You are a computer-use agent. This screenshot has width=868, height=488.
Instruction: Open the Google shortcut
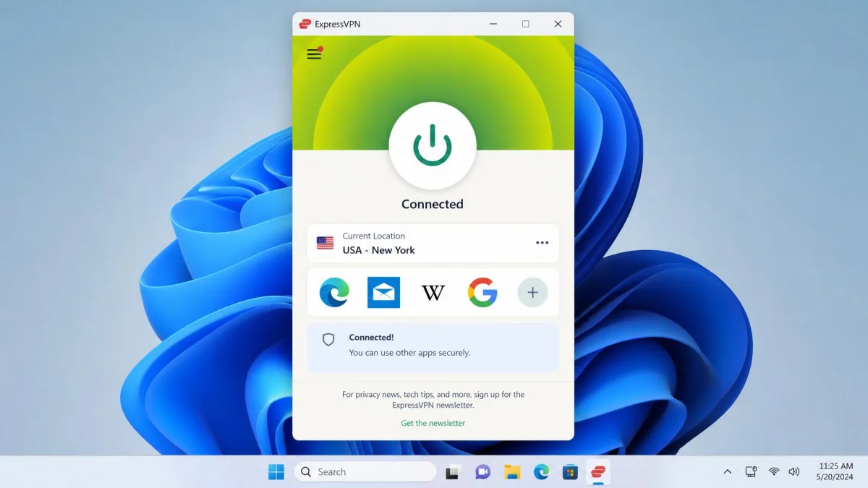pos(482,293)
